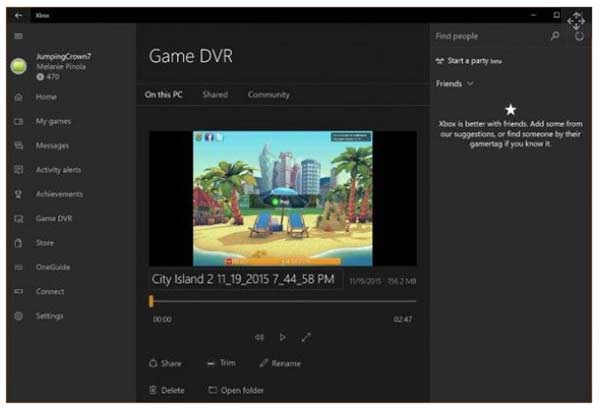Open Connect label in sidebar
600x408 pixels.
tap(50, 292)
